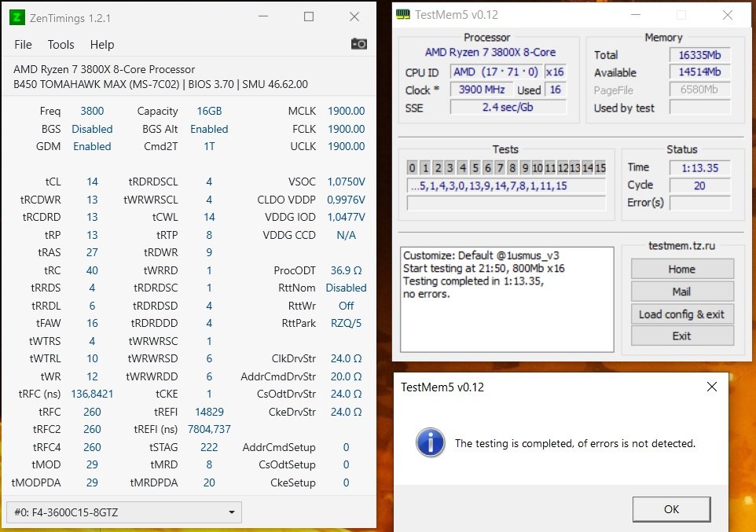Click the BGS value Disabled
The width and height of the screenshot is (756, 532).
(x=92, y=129)
